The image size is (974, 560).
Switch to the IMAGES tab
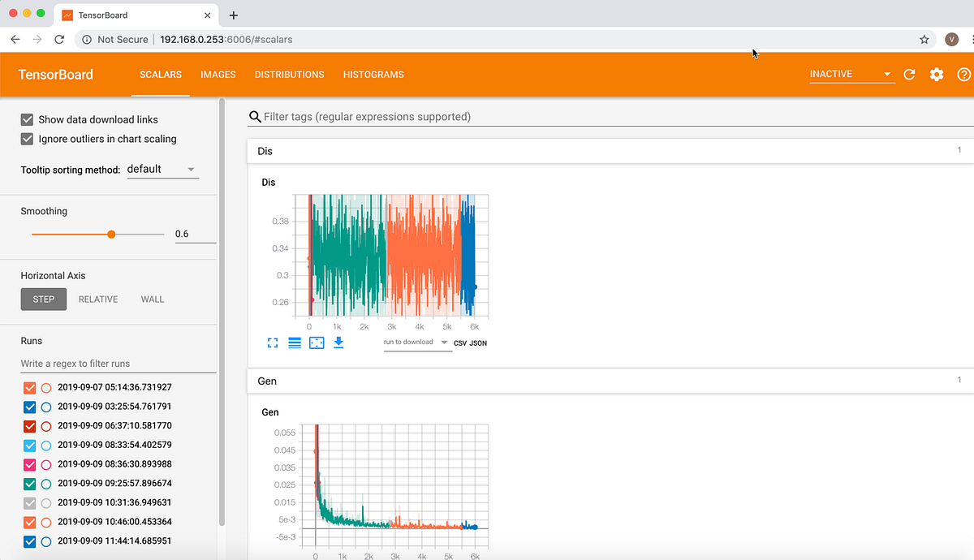click(x=218, y=74)
